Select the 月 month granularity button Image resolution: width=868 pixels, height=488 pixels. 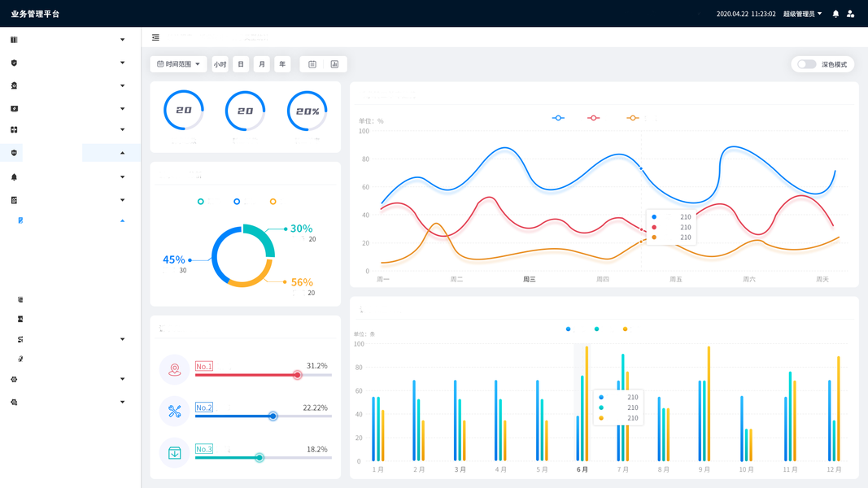point(262,64)
